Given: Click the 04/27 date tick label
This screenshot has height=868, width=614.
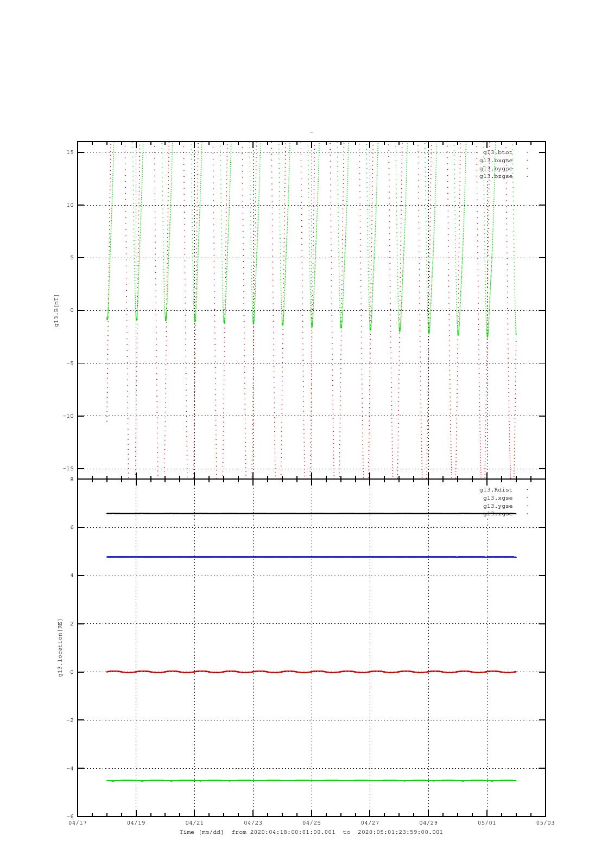Looking at the screenshot, I should (370, 823).
